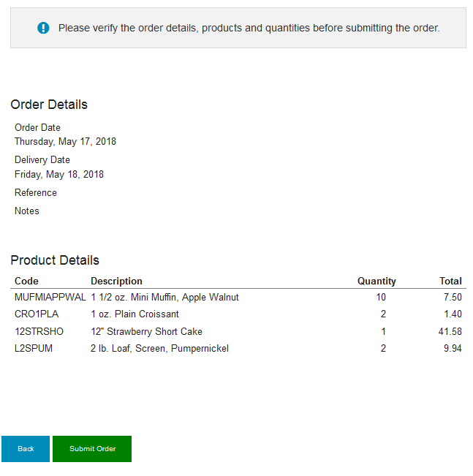Screen dimensions: 473x476
Task: Select the Total column header
Action: tap(450, 281)
